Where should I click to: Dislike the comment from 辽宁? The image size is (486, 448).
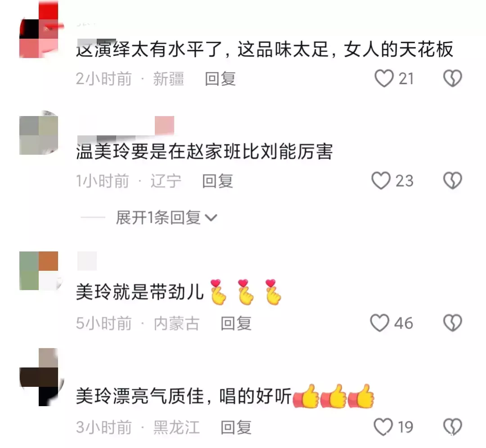(x=453, y=180)
